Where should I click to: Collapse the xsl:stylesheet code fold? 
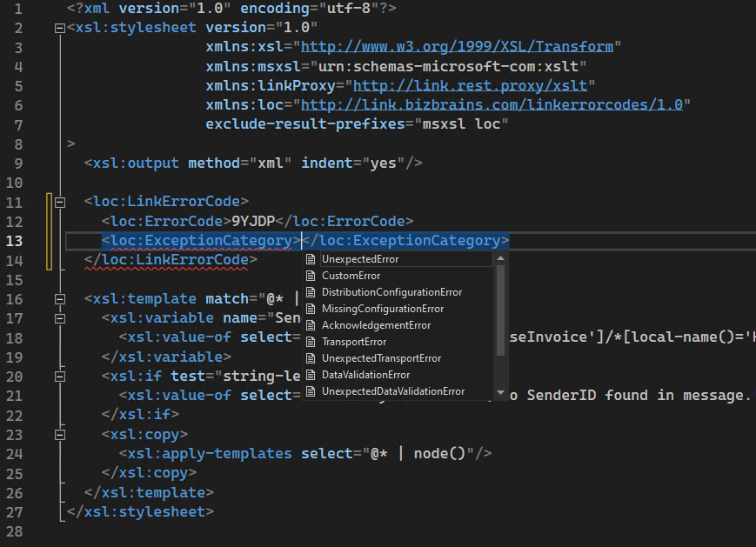pos(59,27)
